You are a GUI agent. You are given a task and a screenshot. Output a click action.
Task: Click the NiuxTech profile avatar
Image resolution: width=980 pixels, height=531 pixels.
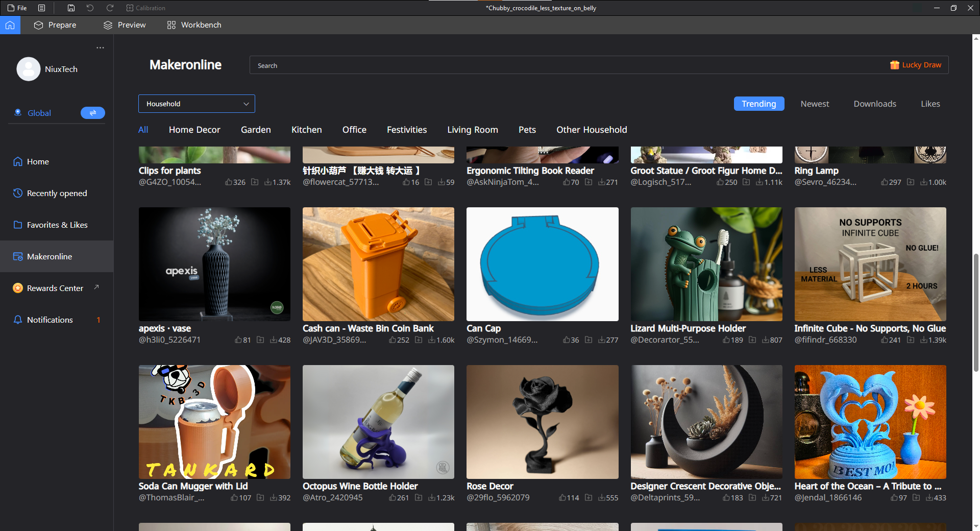click(x=29, y=69)
